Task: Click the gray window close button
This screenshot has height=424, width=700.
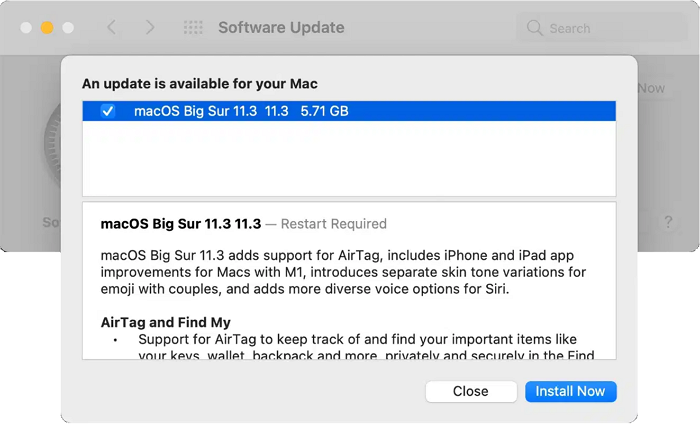Action: point(26,28)
